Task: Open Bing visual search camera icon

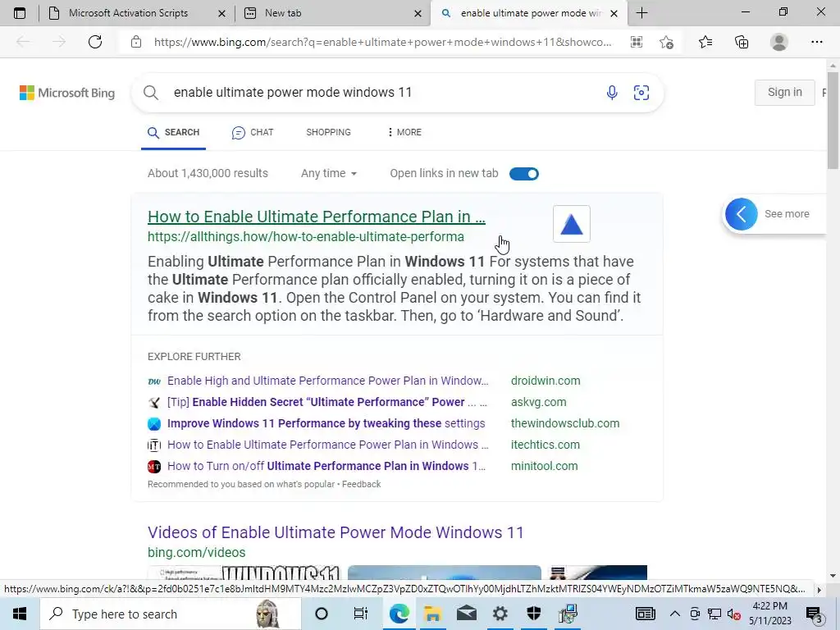Action: [641, 93]
